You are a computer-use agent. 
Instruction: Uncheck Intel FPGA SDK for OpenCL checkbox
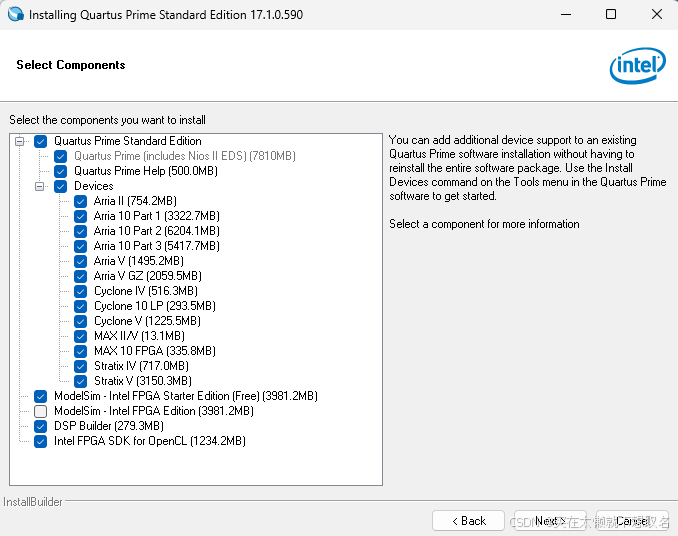41,441
